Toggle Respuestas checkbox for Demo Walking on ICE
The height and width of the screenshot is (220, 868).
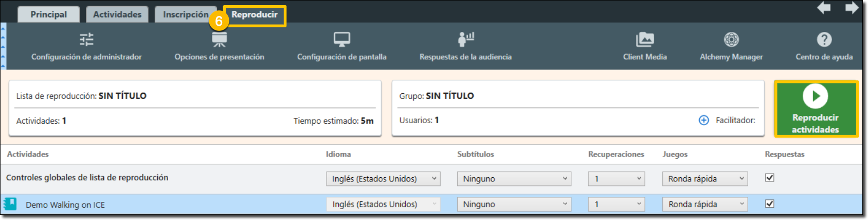[x=769, y=204]
